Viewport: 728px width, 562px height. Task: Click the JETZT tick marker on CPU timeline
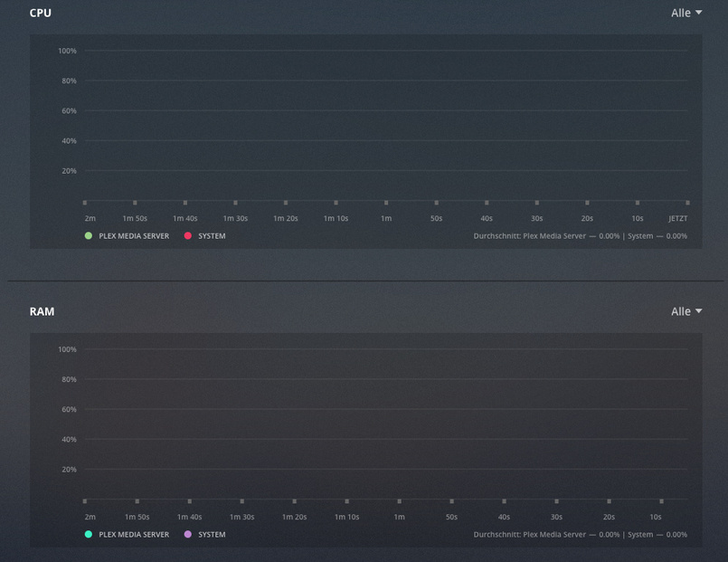tap(687, 203)
